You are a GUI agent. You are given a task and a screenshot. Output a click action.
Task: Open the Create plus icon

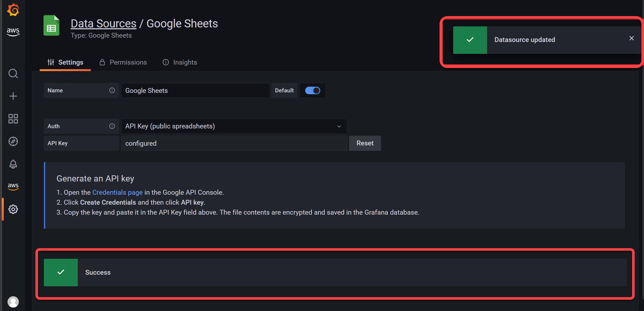click(13, 96)
